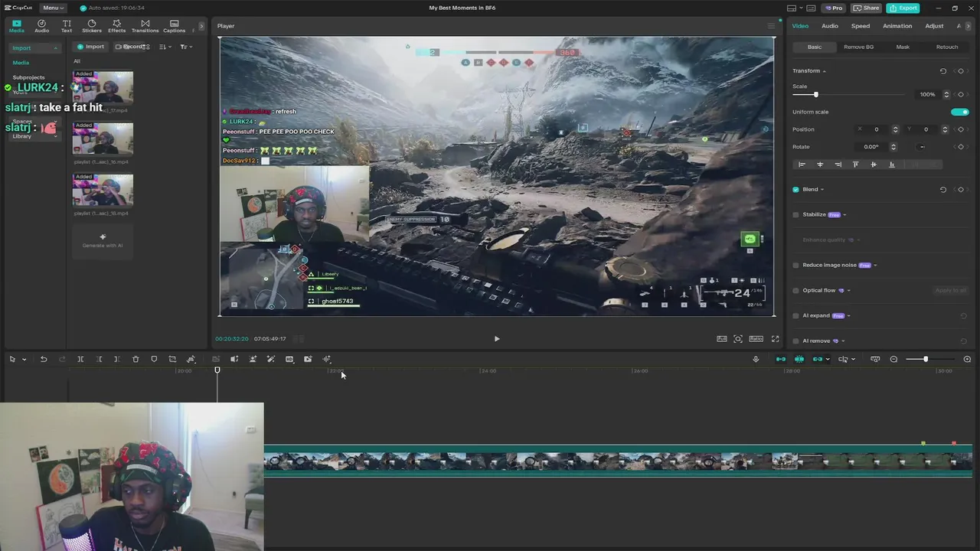
Task: Play the video preview
Action: point(496,339)
